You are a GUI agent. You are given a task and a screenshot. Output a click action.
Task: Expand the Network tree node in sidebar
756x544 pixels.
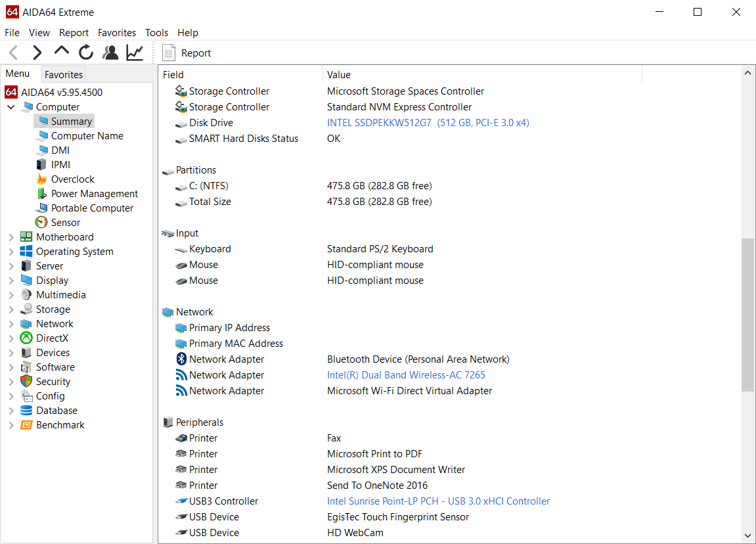pyautogui.click(x=11, y=324)
